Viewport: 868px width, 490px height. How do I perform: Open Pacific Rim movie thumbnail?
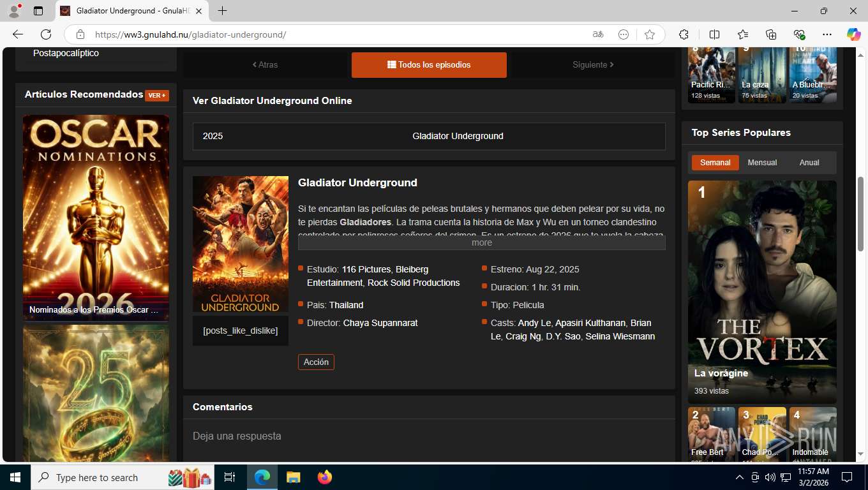[x=712, y=75]
